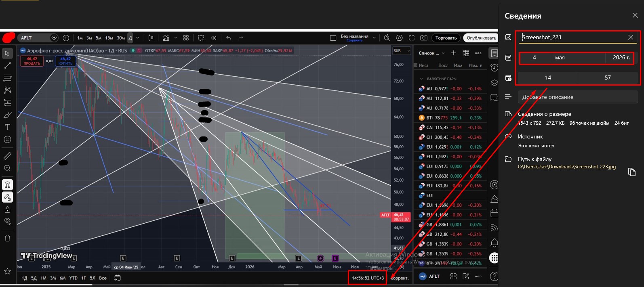The image size is (644, 287).
Task: Remove drawings with the trash icon
Action: pyautogui.click(x=7, y=238)
